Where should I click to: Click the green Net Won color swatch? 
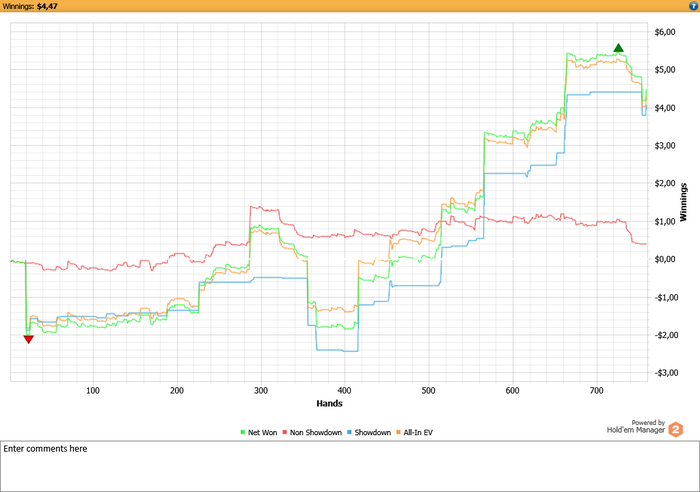pyautogui.click(x=243, y=432)
